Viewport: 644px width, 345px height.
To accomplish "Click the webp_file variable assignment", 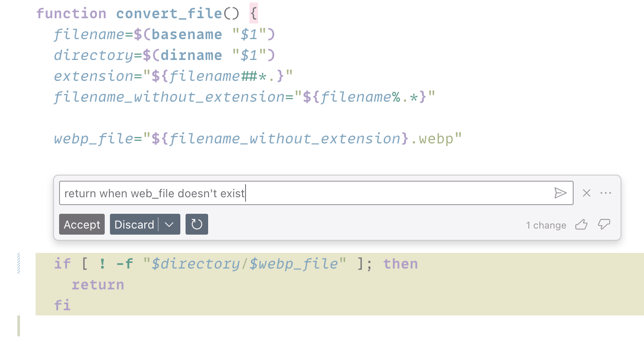I will [x=93, y=139].
